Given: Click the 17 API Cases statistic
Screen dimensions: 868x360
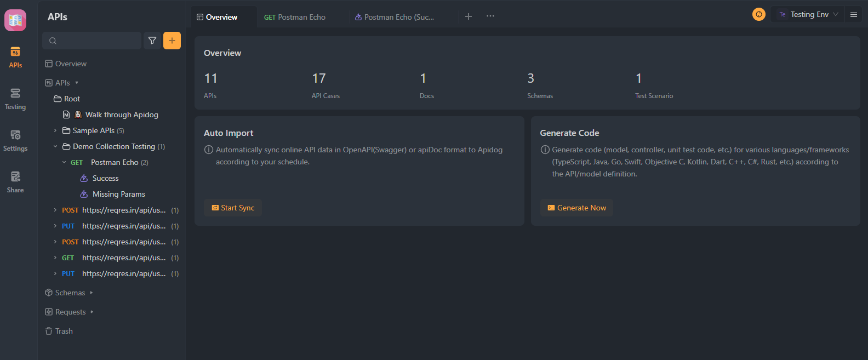Looking at the screenshot, I should point(325,85).
